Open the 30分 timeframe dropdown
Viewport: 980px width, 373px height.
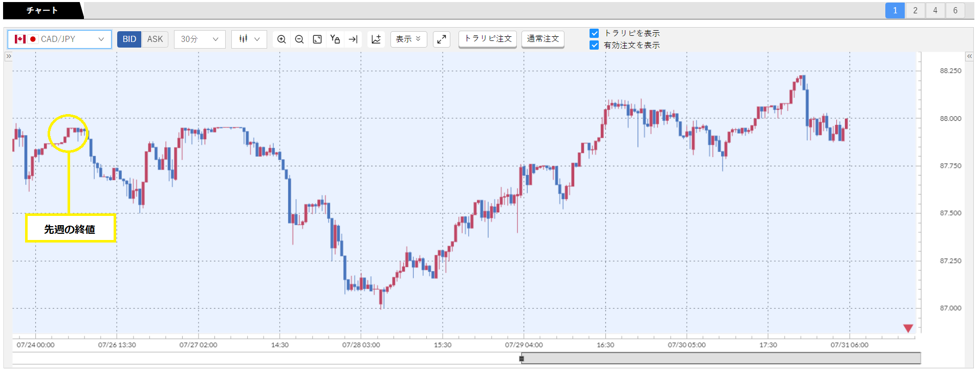tap(200, 39)
